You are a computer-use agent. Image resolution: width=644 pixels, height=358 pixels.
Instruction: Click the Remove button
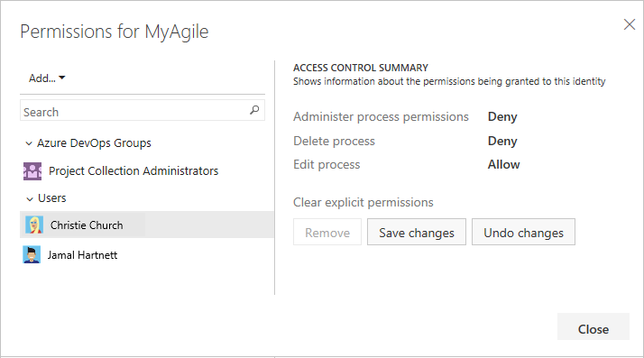327,233
